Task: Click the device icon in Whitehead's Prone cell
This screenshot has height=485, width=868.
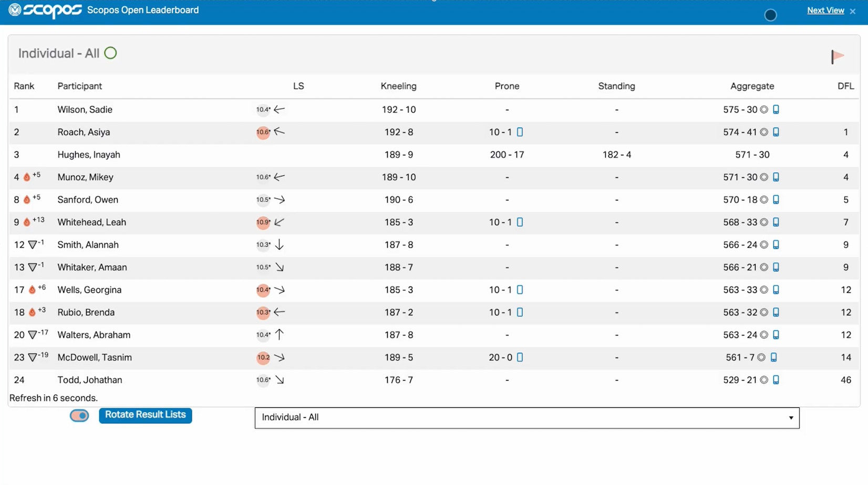Action: [520, 223]
